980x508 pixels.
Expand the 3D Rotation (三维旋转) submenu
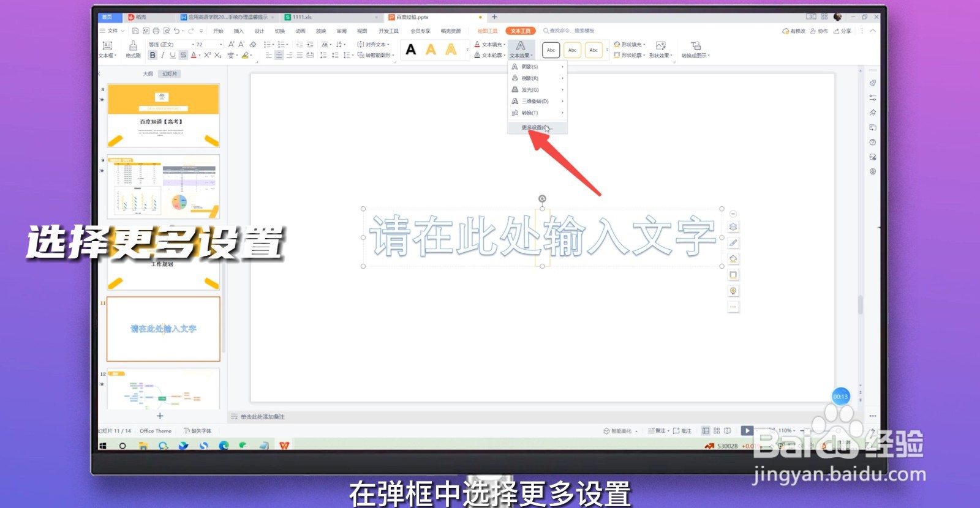click(x=537, y=102)
